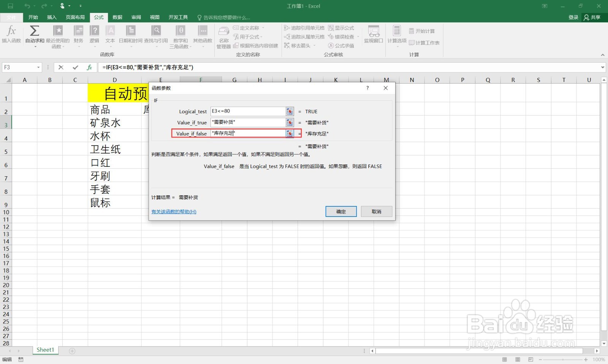Screen dimensions: 608x364
Task: Click zoom in (+) on the status bar
Action: (586, 359)
